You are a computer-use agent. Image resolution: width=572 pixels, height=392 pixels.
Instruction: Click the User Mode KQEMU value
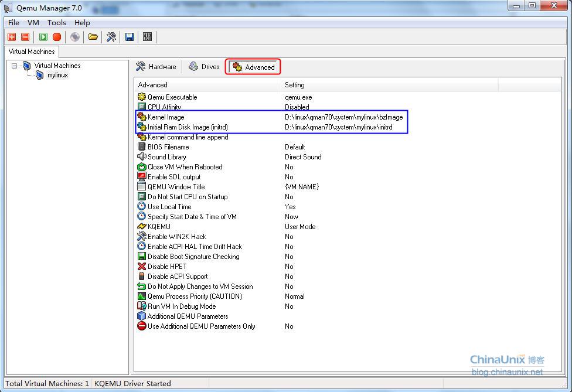[300, 226]
